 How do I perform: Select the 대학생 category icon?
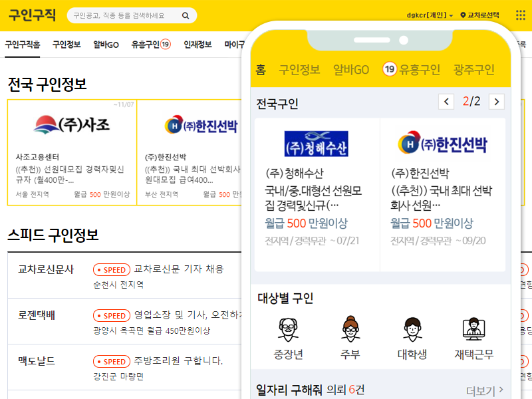click(412, 329)
